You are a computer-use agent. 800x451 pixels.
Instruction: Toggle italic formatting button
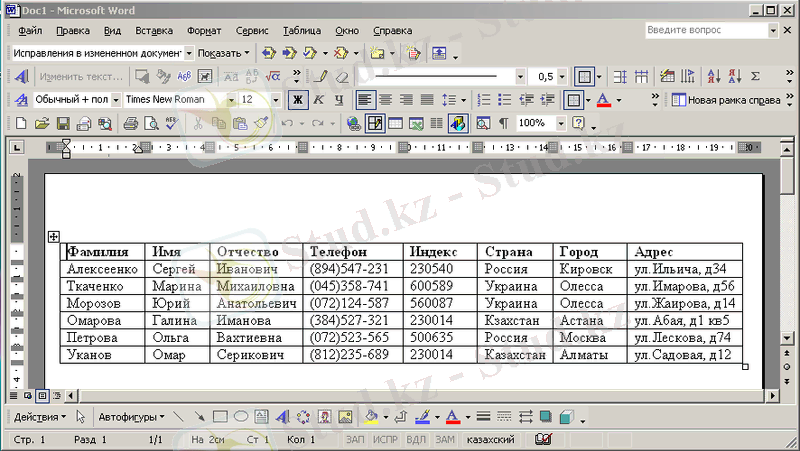[318, 100]
